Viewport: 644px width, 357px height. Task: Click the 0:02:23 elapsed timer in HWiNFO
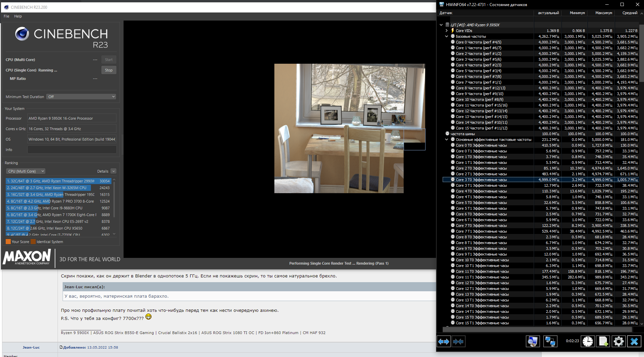572,341
